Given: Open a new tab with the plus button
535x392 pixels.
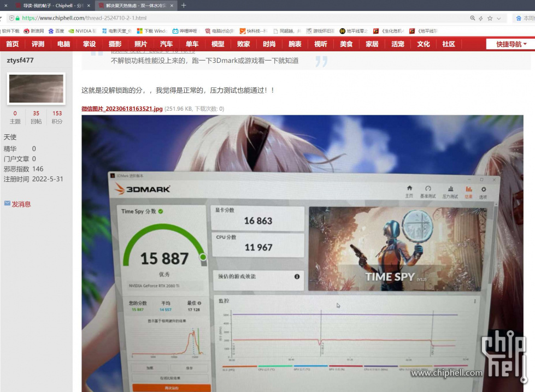Looking at the screenshot, I should 184,5.
